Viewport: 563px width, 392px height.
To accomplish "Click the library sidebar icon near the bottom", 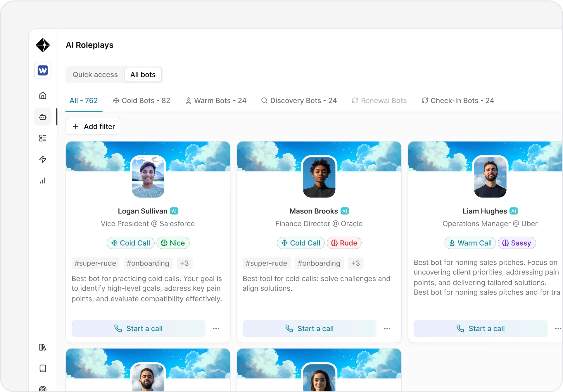I will pos(43,347).
